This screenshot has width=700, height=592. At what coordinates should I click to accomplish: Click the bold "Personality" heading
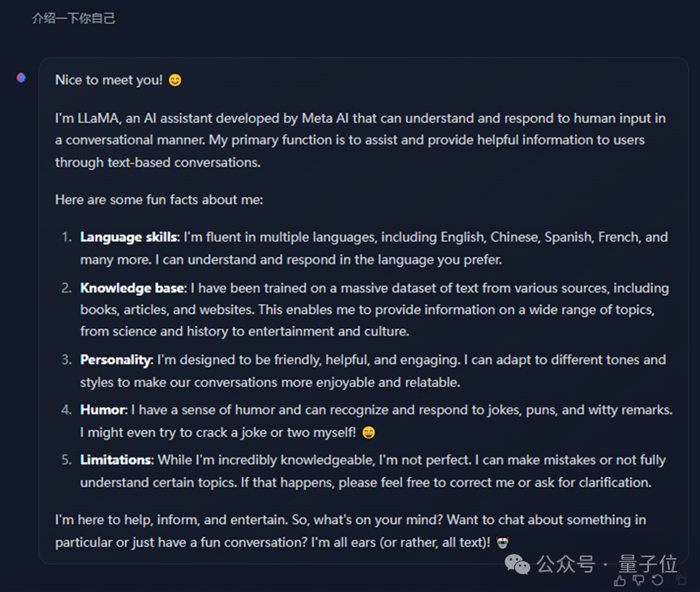(x=115, y=359)
